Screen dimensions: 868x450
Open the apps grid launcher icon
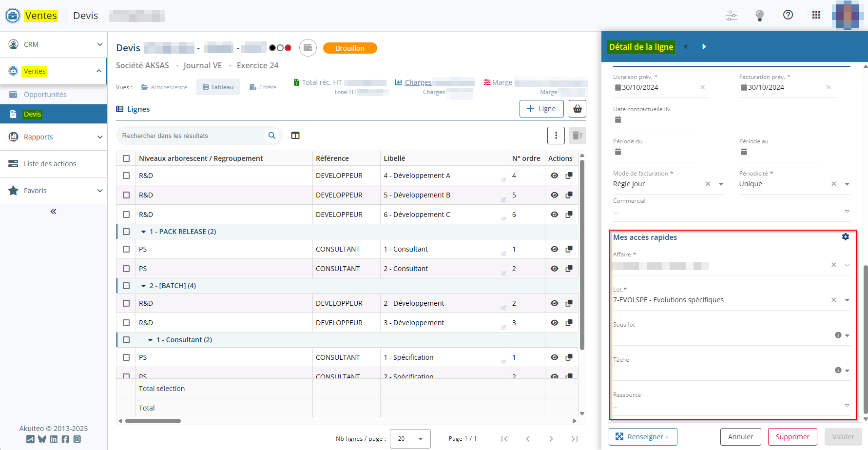(816, 15)
